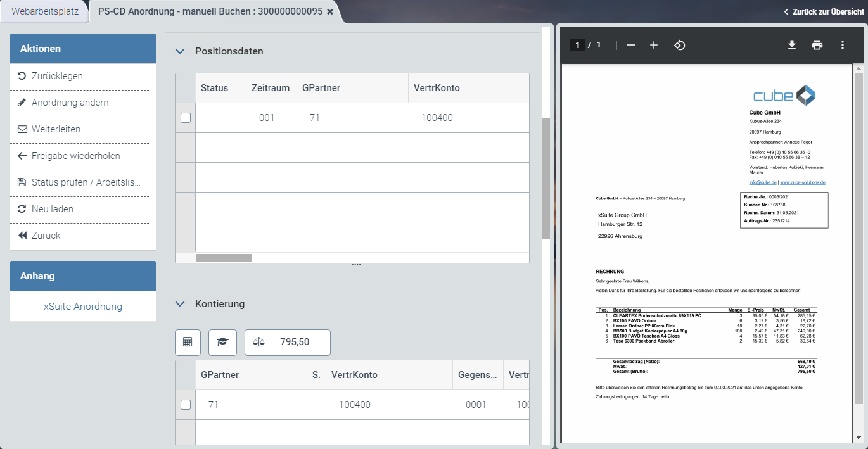Click Zurücklegen in Aktionen
Screen dimensions: 868x449
57,76
